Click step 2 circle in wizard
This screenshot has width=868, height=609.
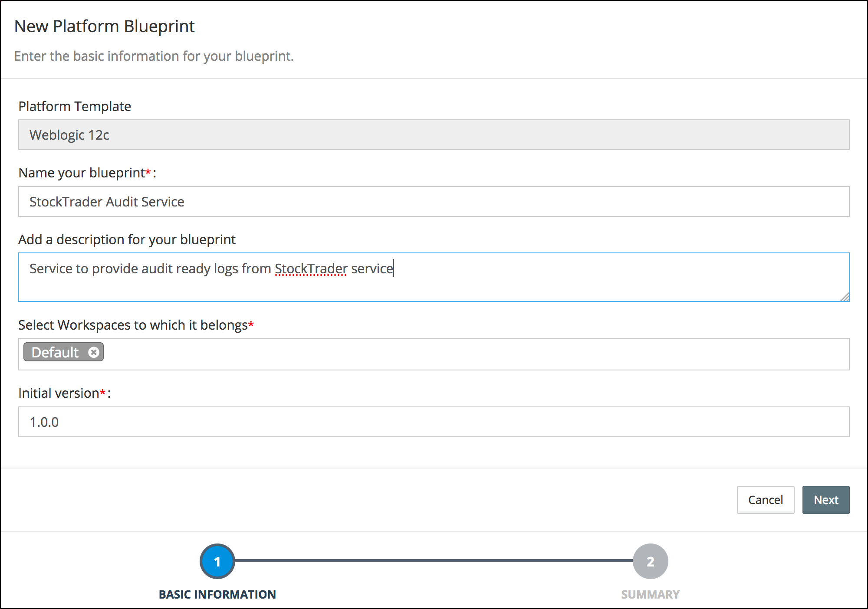[650, 561]
